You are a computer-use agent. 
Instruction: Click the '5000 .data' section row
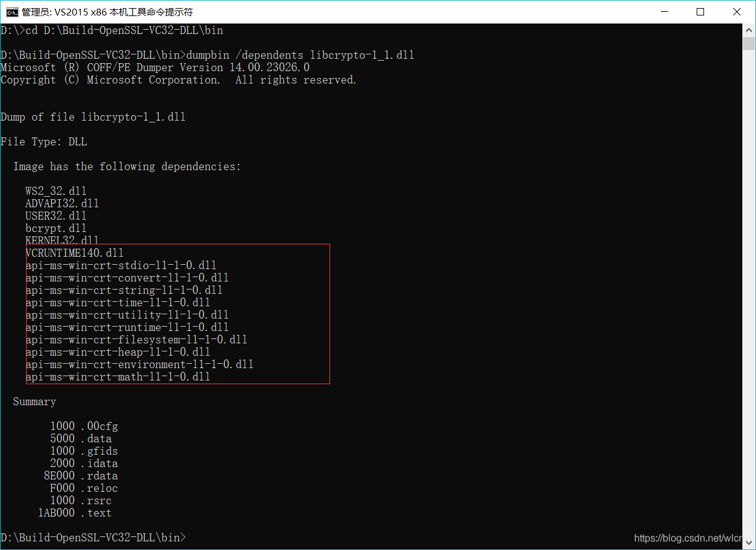point(81,439)
